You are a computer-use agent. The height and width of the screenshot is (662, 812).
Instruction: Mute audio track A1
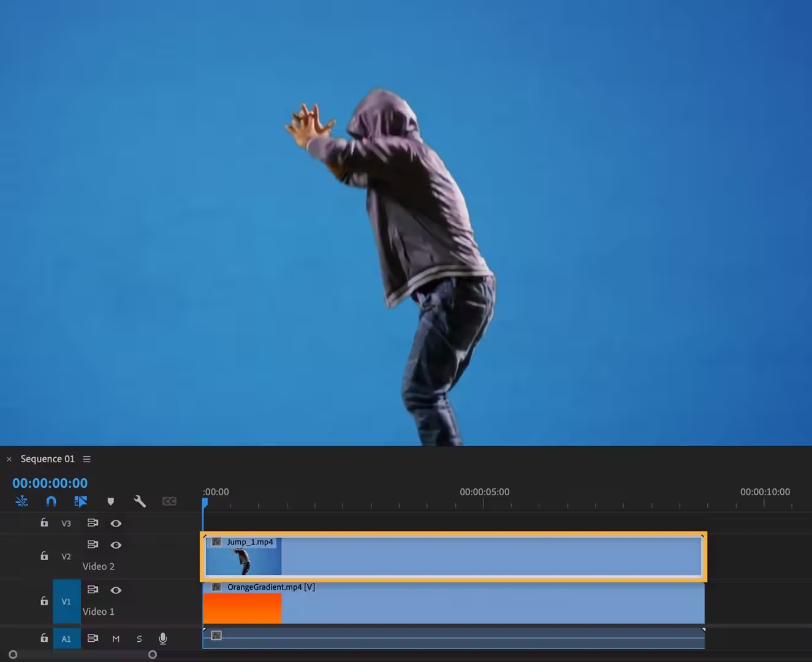116,639
